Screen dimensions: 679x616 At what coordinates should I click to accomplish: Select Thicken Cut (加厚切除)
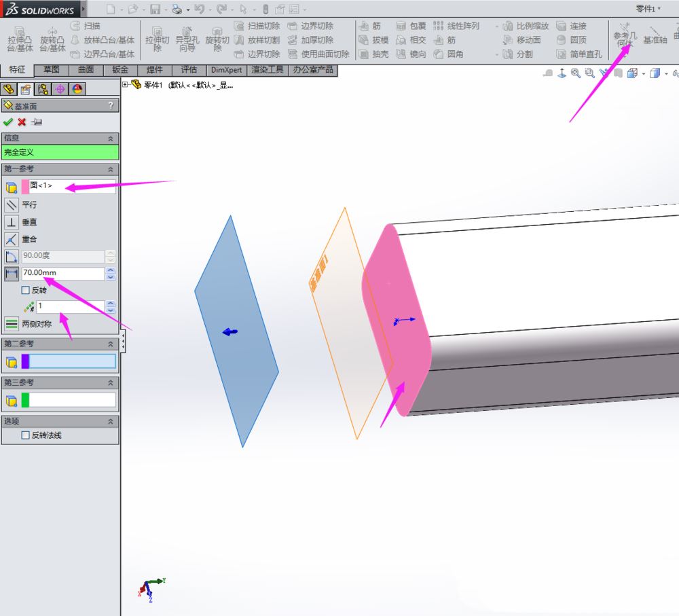pos(310,40)
